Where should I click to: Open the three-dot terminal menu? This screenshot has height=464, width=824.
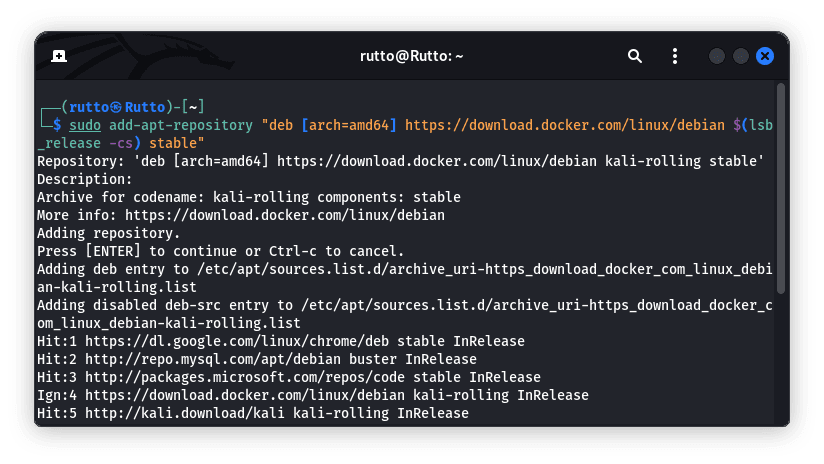click(675, 56)
